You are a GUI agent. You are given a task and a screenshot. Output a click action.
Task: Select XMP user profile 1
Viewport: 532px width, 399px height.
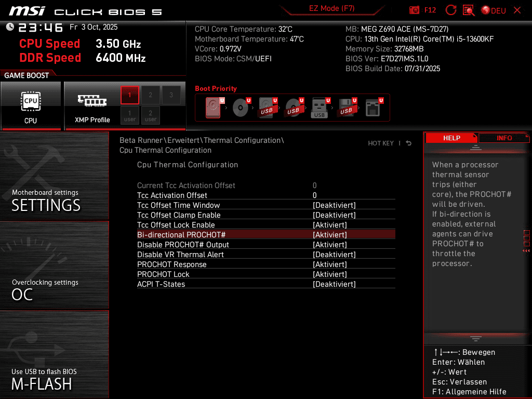129,115
